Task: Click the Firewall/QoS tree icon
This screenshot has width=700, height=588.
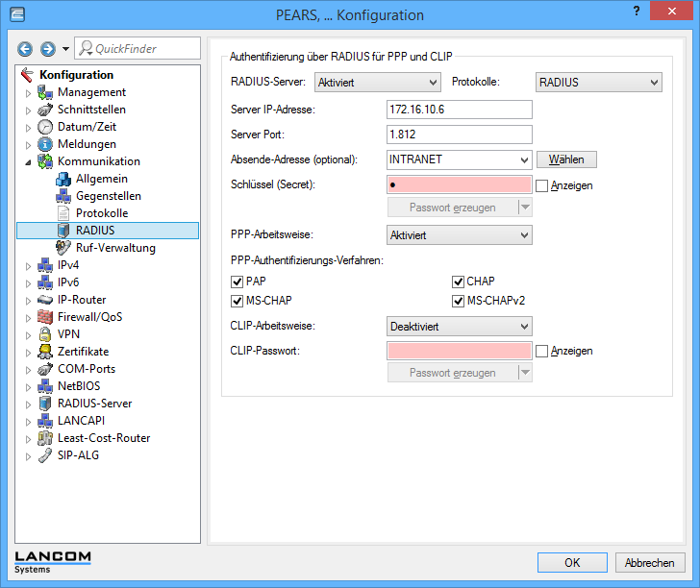Action: [x=45, y=317]
